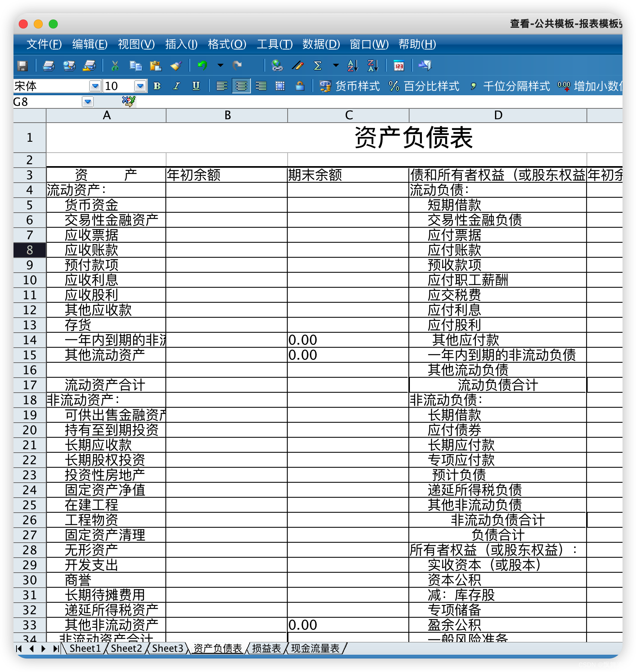
Task: Click the AutoSum sigma icon
Action: tap(318, 66)
